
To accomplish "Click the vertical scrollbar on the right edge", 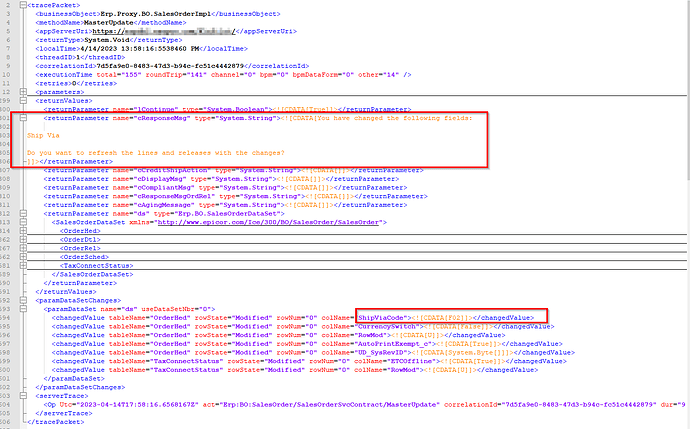I will point(687,88).
